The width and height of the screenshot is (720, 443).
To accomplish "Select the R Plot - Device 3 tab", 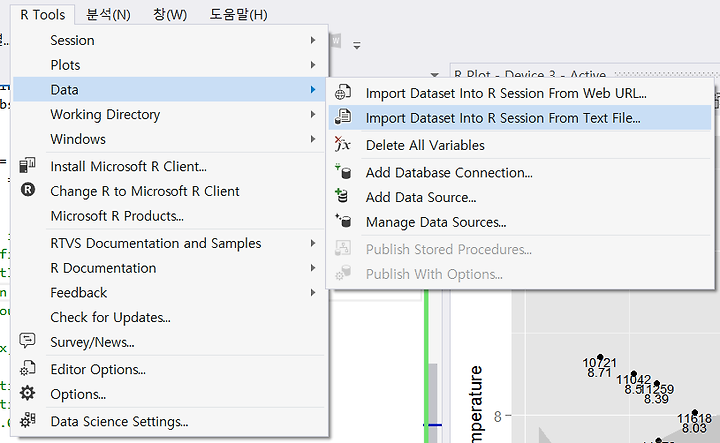I will (x=530, y=73).
